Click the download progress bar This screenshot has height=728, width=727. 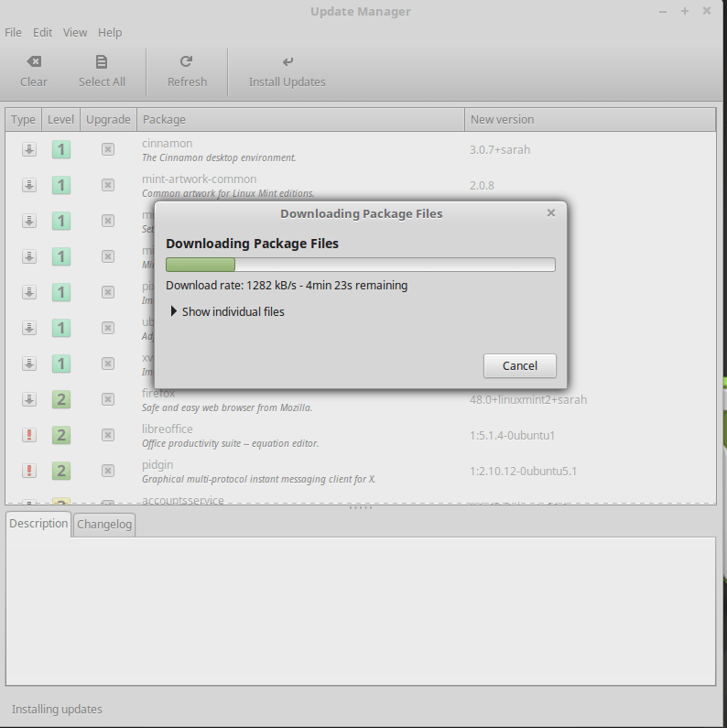tap(360, 265)
